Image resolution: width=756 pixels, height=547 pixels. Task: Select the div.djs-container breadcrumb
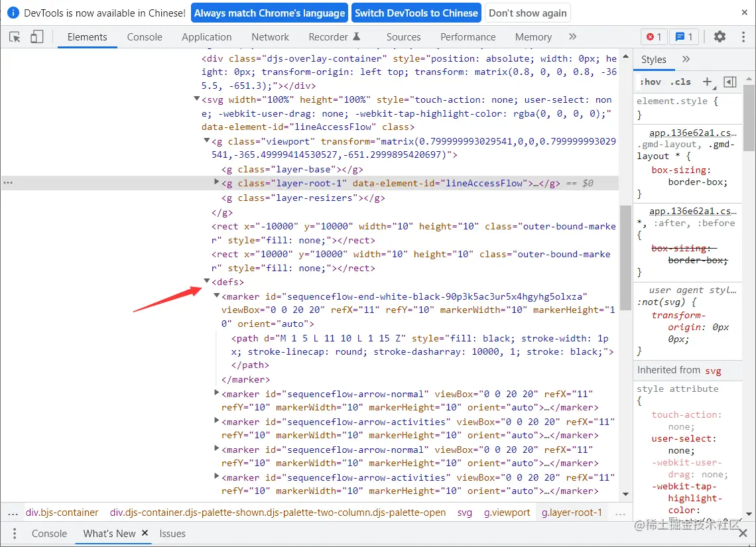click(278, 513)
